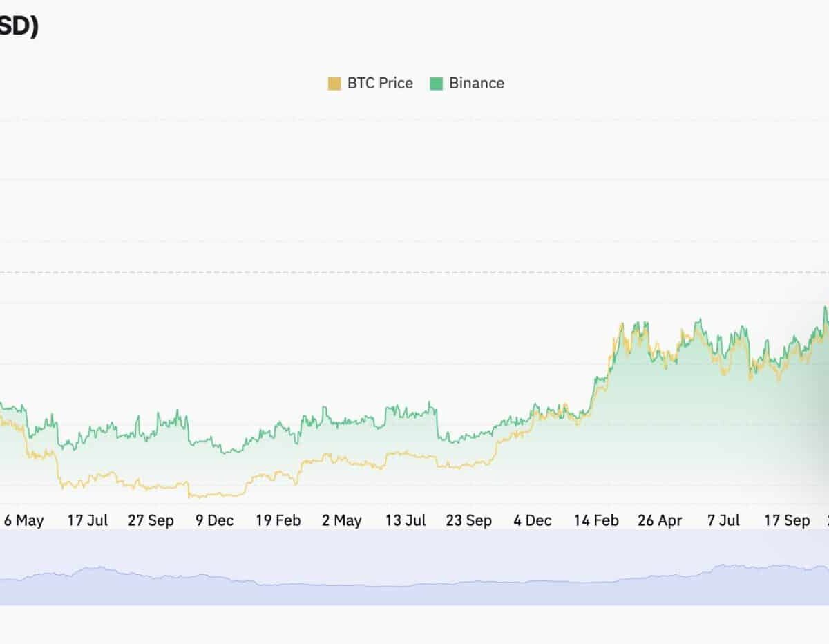The height and width of the screenshot is (644, 829).
Task: Select the 17 Jul date tick
Action: [87, 520]
